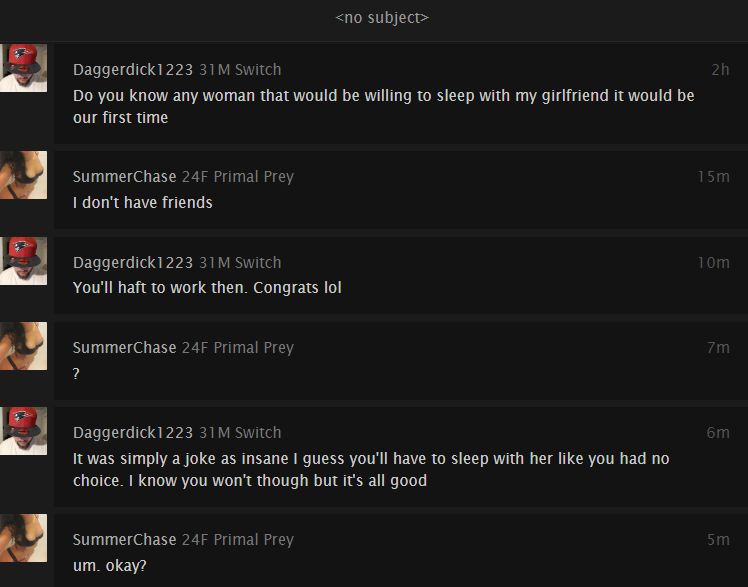Image resolution: width=748 pixels, height=587 pixels.
Task: Click the 10m timestamp
Action: 714,263
